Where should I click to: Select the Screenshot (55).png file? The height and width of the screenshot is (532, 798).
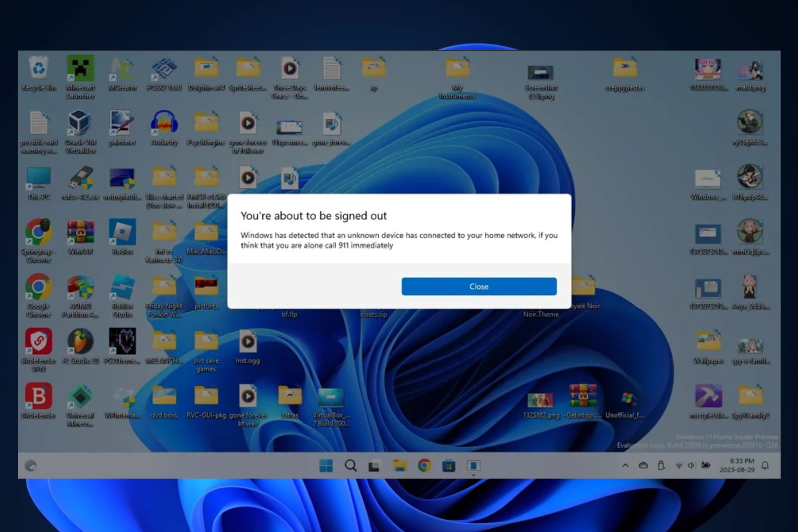(x=541, y=81)
